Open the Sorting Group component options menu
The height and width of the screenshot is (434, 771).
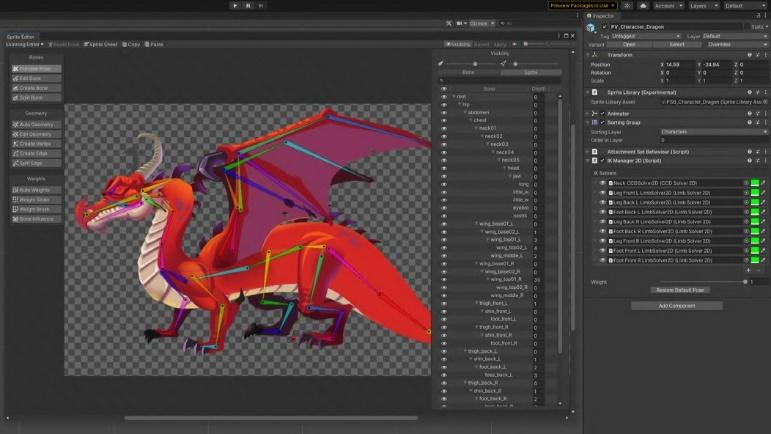click(765, 122)
